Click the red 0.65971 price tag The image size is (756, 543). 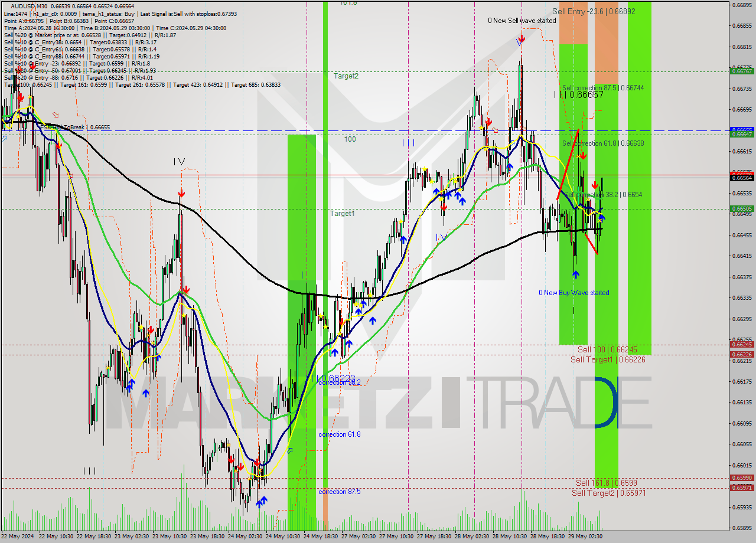point(742,488)
